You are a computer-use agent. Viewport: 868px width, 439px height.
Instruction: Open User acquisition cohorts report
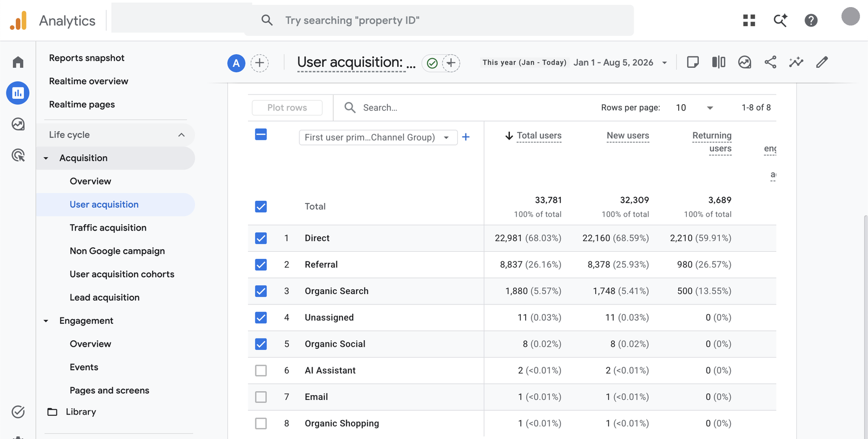pos(122,275)
